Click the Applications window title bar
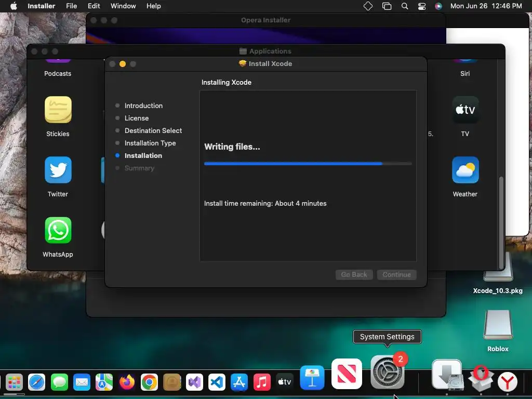Image resolution: width=532 pixels, height=399 pixels. [x=265, y=51]
